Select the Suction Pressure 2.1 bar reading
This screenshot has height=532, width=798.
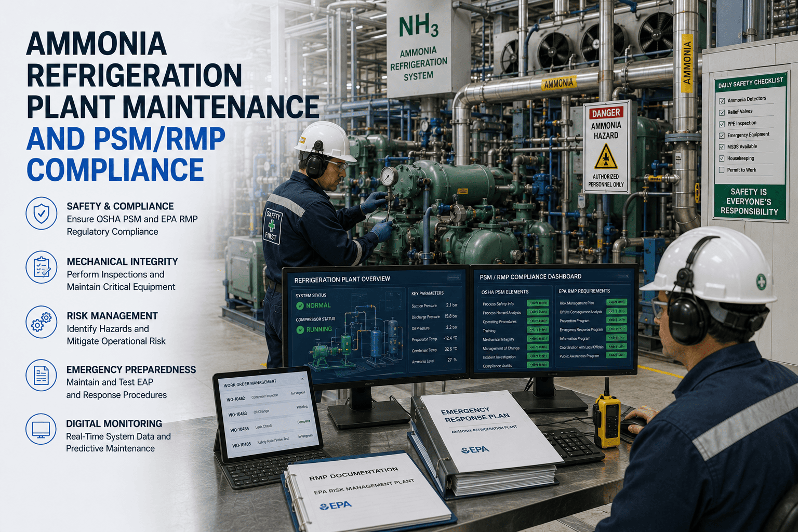coord(435,305)
